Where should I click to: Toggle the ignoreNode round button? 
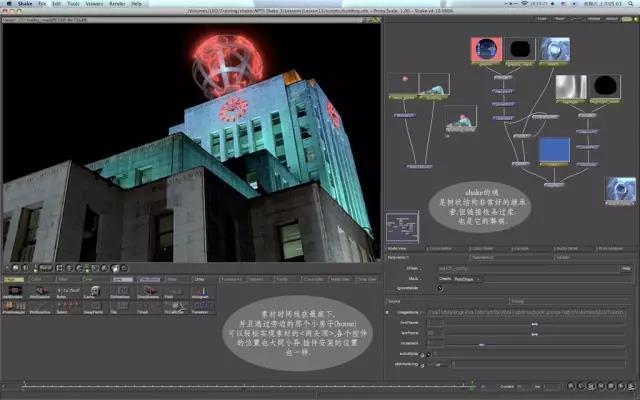(440, 288)
